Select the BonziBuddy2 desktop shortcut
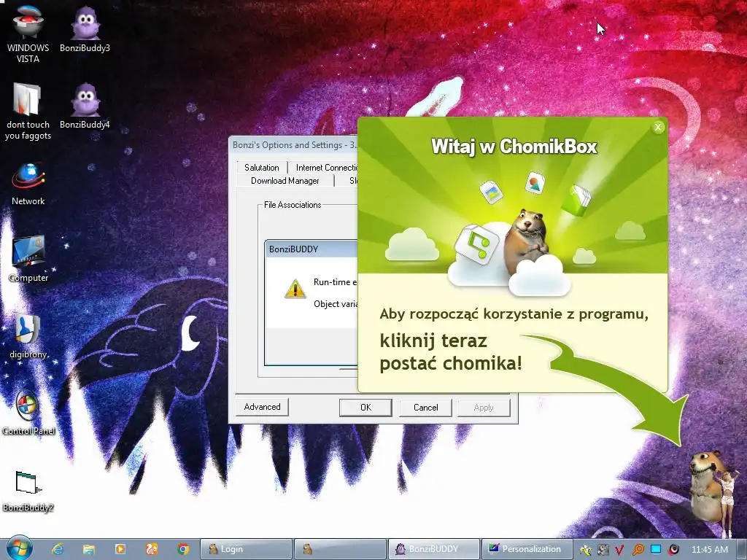 point(28,491)
